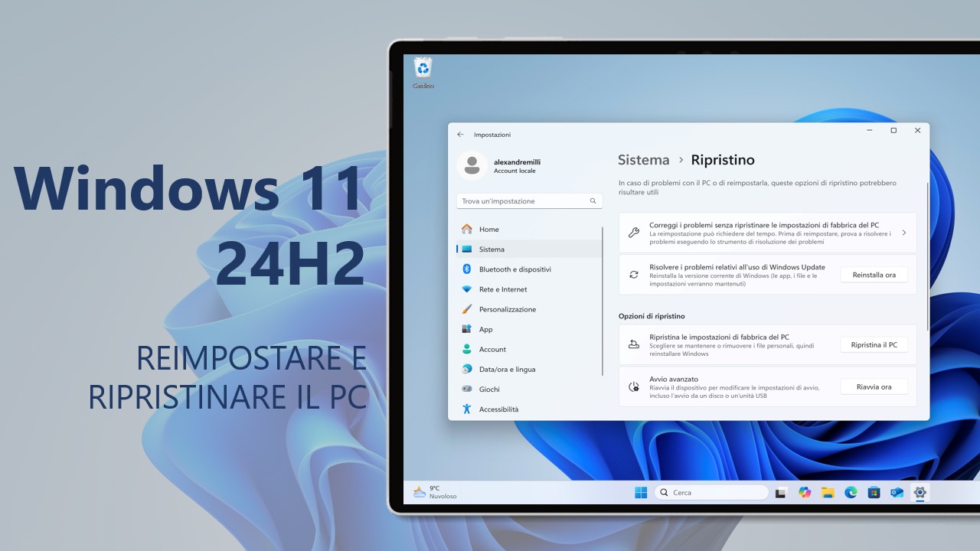Open the Home settings page

point(529,229)
